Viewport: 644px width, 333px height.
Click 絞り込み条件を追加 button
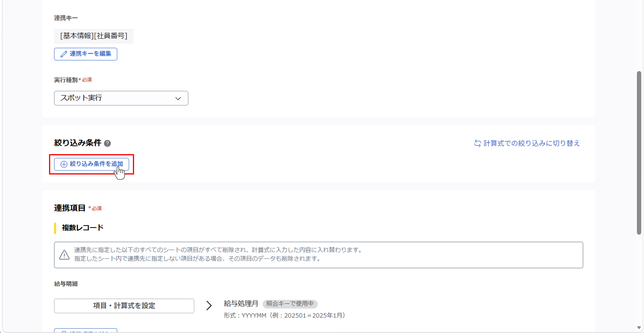(x=91, y=164)
